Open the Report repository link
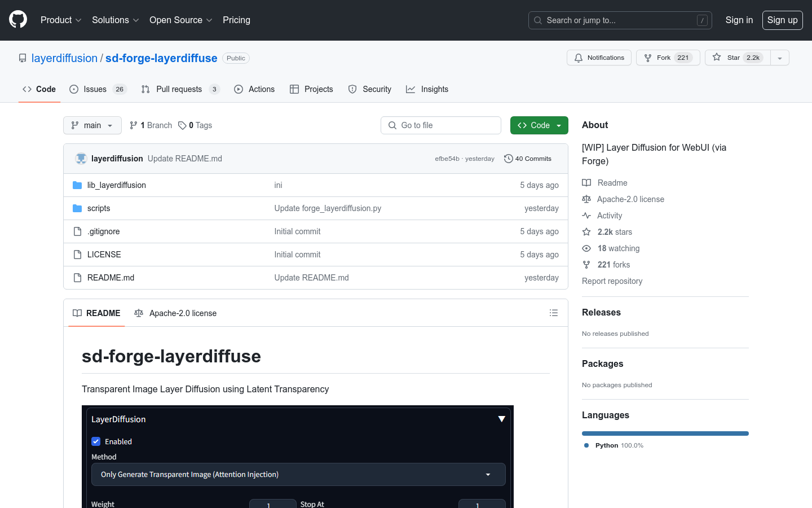 (x=612, y=281)
